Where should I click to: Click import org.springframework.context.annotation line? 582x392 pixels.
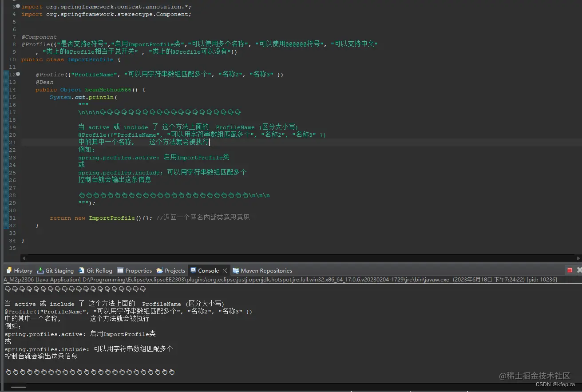tap(107, 7)
